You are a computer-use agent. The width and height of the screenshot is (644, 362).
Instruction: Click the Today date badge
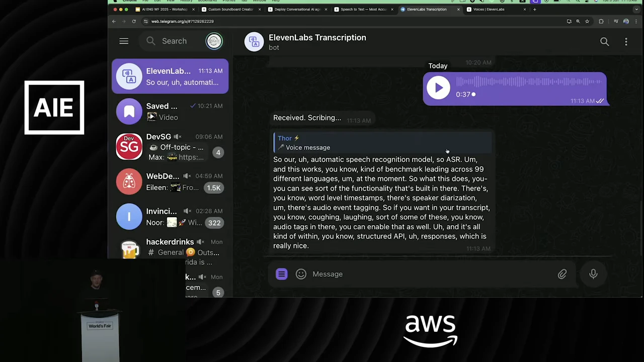(438, 66)
